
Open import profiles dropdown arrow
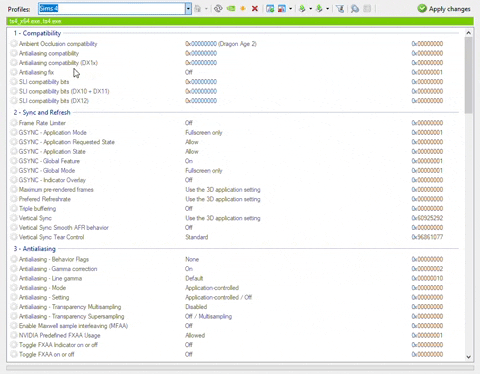[x=327, y=9]
